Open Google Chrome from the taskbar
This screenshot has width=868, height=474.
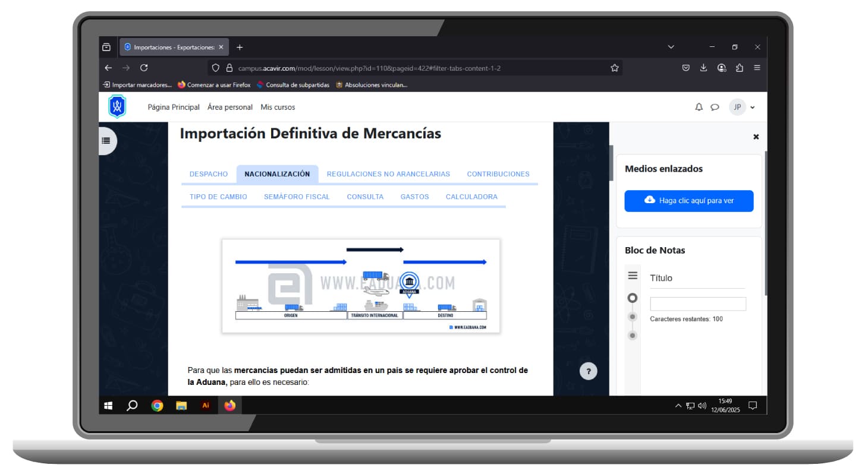(157, 406)
